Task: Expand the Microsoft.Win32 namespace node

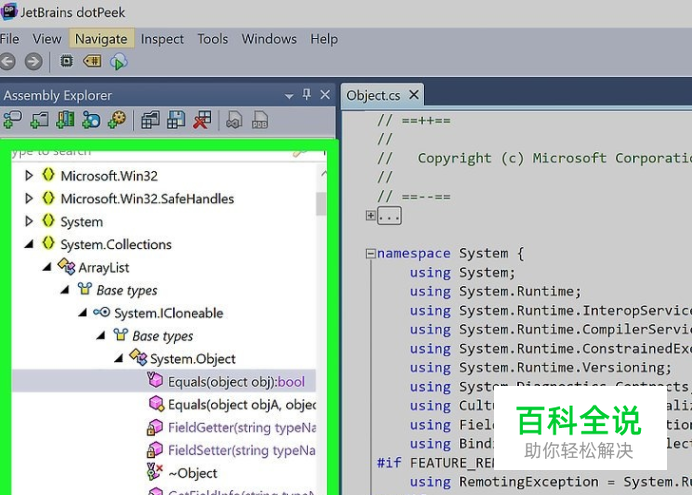Action: click(29, 176)
